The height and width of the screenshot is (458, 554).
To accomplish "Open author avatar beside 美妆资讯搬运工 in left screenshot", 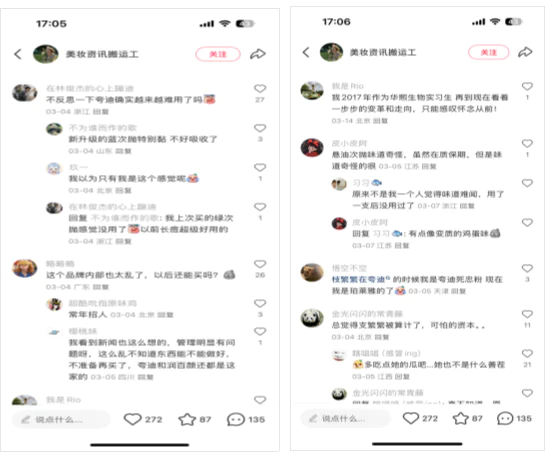I will click(46, 54).
